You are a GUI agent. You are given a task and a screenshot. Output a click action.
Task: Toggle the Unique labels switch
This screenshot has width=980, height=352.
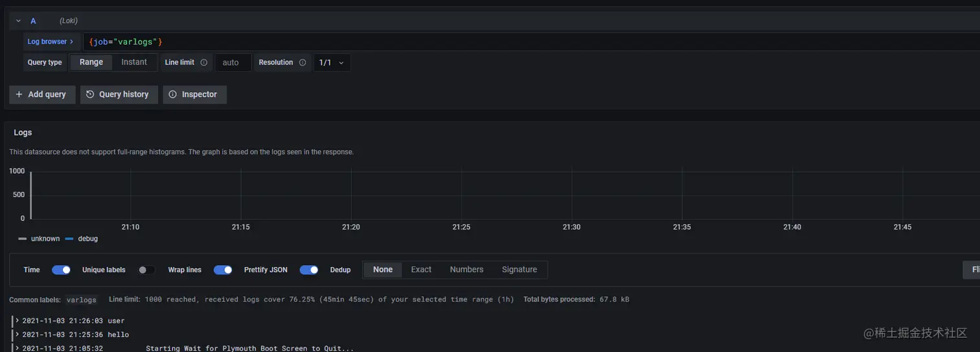(x=146, y=270)
